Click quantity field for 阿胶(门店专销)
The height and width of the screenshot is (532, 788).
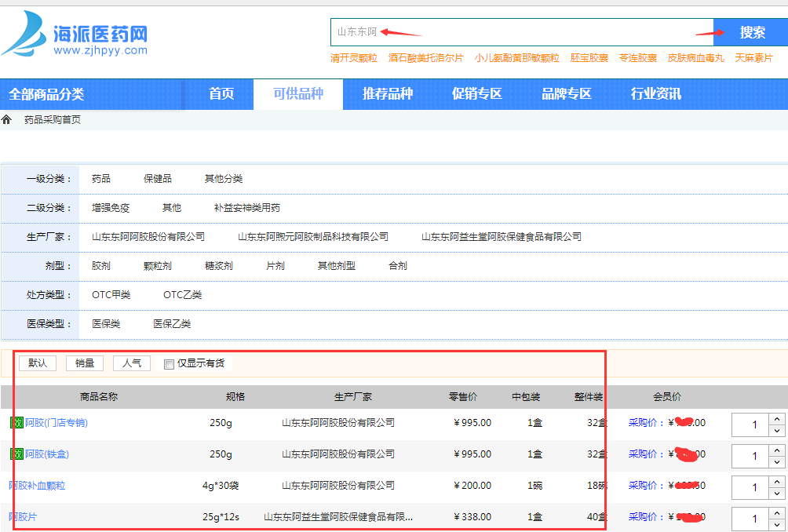751,425
